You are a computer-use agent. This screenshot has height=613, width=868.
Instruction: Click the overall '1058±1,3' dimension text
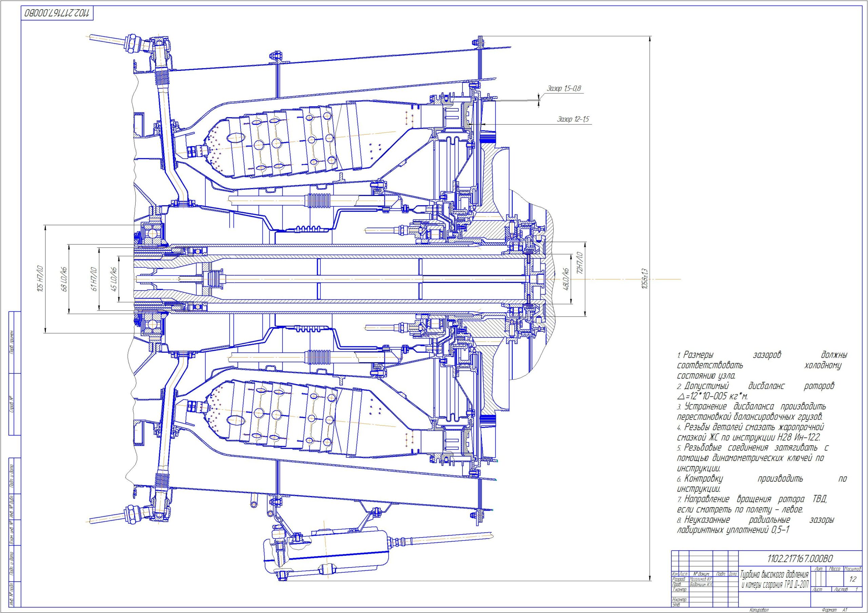click(645, 279)
